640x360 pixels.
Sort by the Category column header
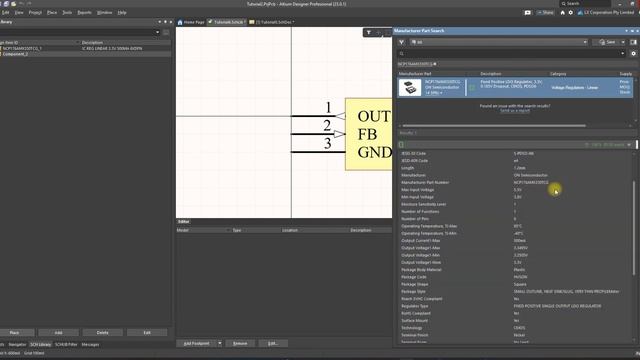(x=558, y=74)
